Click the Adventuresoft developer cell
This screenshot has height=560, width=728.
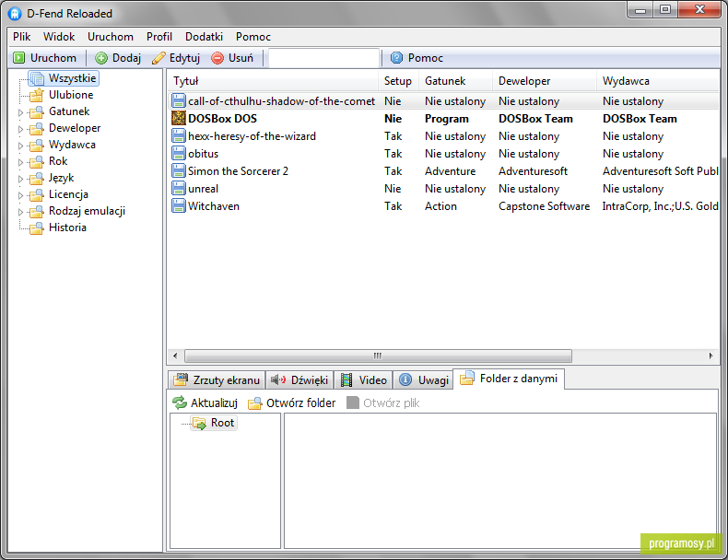point(533,171)
